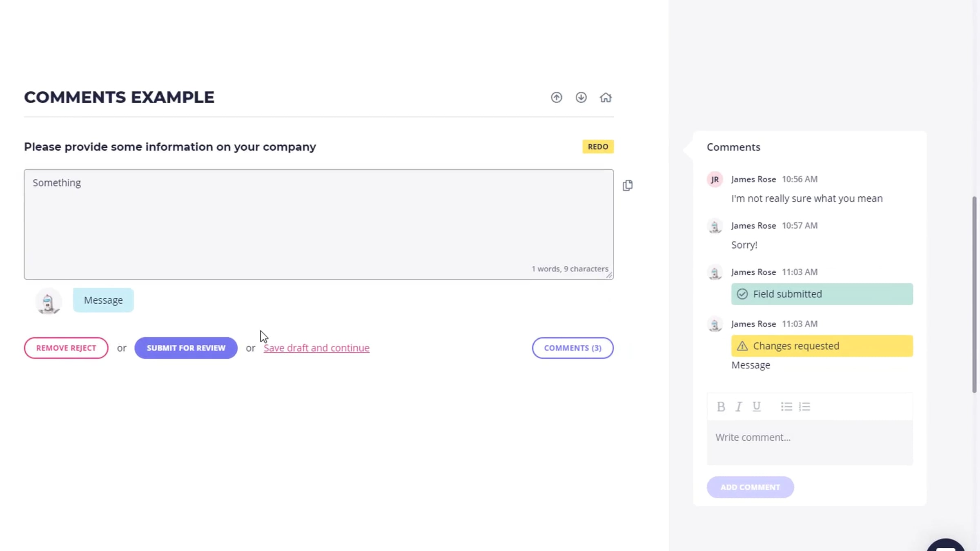The height and width of the screenshot is (551, 980).
Task: Go to the home icon
Action: 605,98
